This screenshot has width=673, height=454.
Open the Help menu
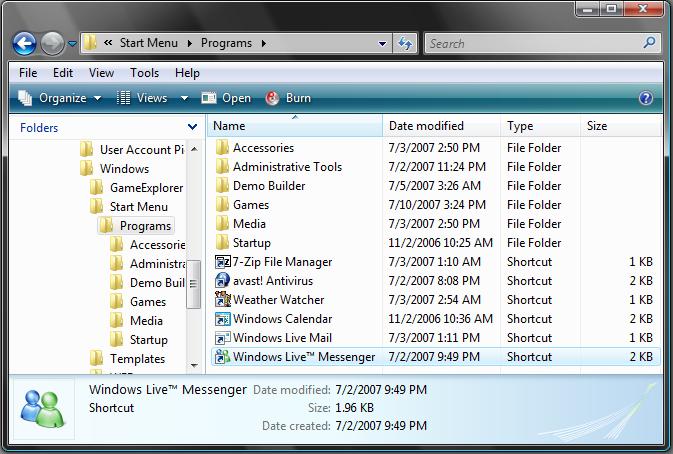[187, 73]
